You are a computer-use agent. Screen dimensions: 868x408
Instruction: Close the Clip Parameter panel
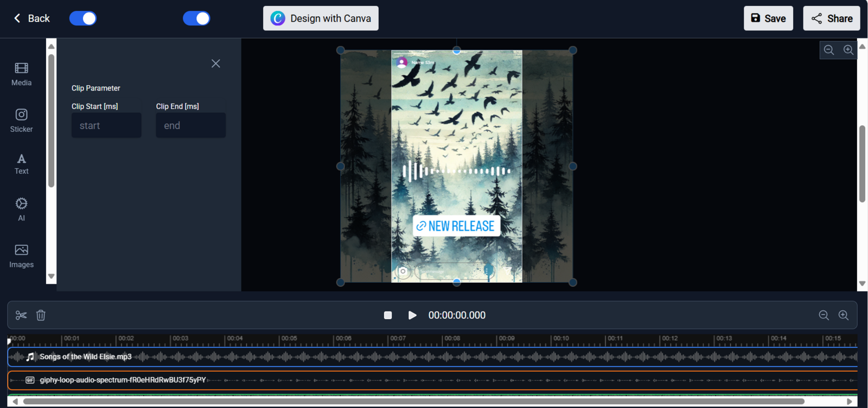pyautogui.click(x=216, y=63)
